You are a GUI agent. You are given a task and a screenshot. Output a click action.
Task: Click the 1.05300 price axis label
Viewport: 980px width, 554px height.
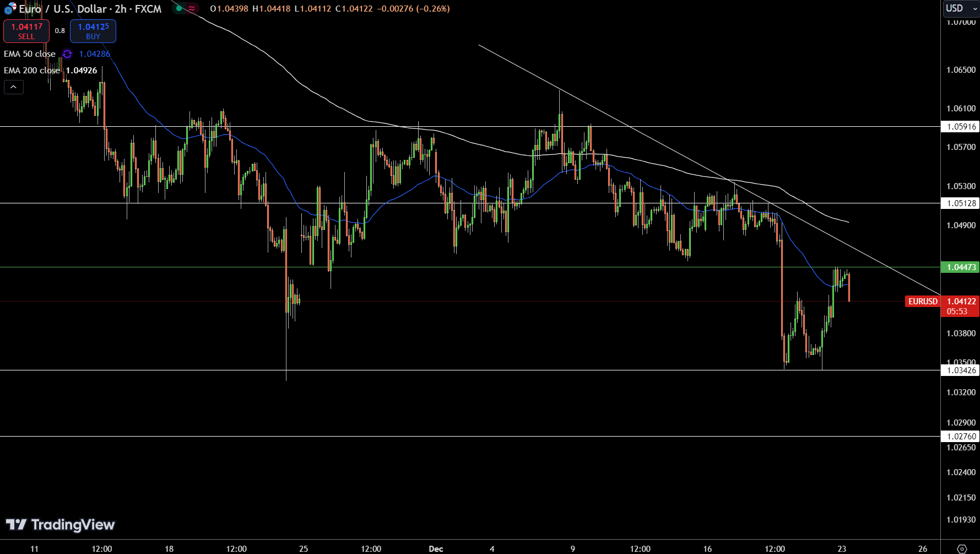[x=961, y=186]
